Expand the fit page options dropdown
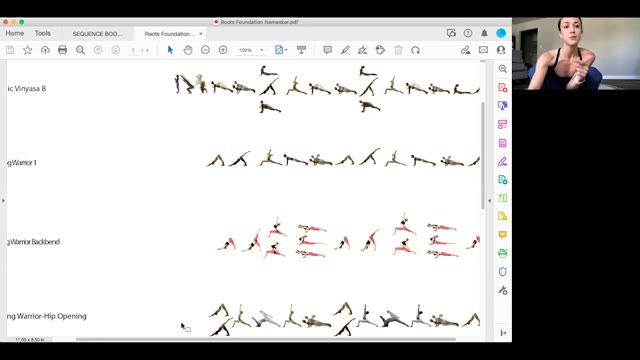This screenshot has width=640, height=360. pos(281,50)
